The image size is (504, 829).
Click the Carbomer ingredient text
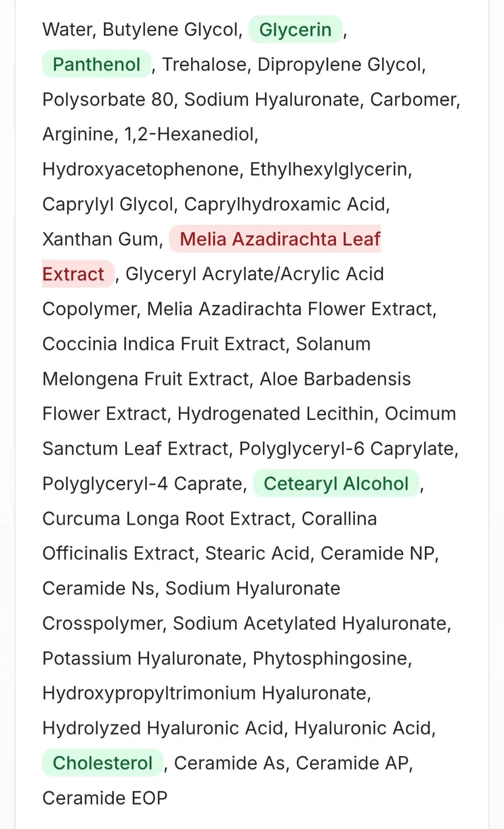414,100
